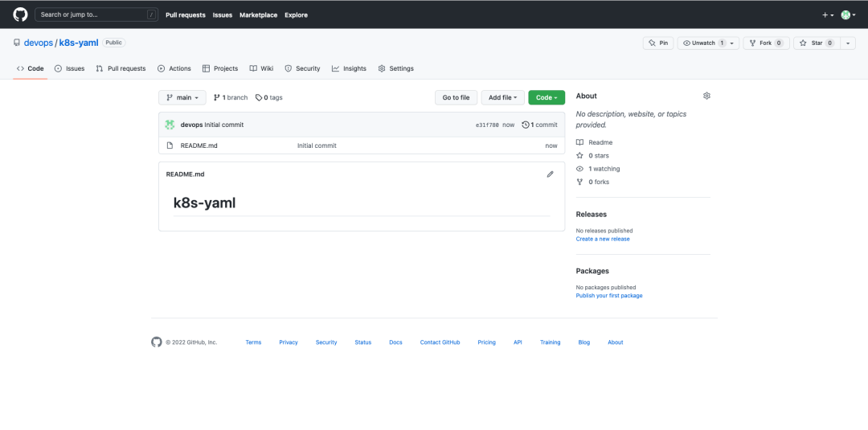The image size is (868, 430).
Task: Fork the repository
Action: pos(766,43)
